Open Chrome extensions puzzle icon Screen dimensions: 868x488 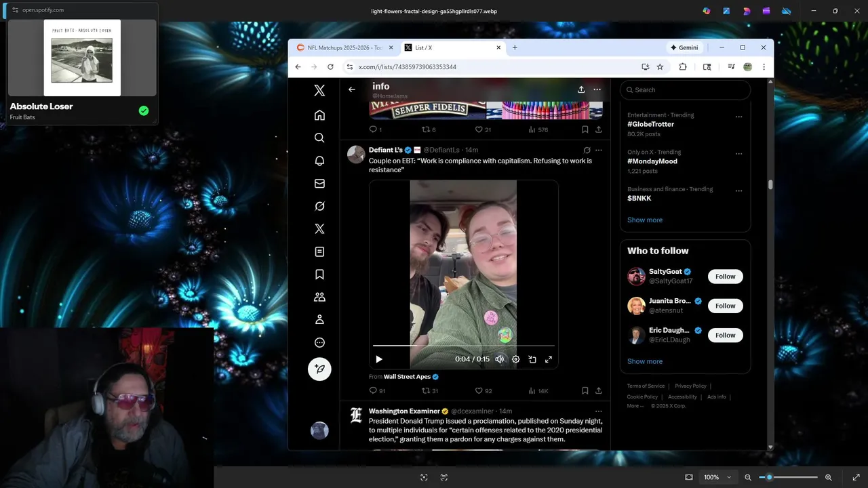point(683,67)
